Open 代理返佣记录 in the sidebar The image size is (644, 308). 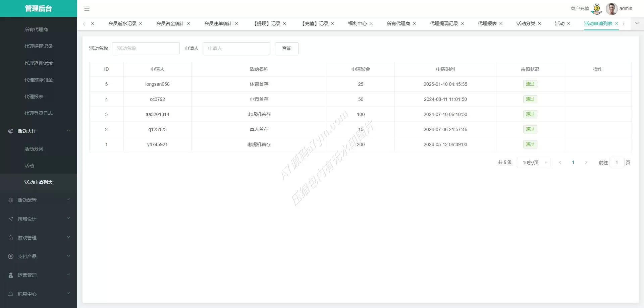39,63
